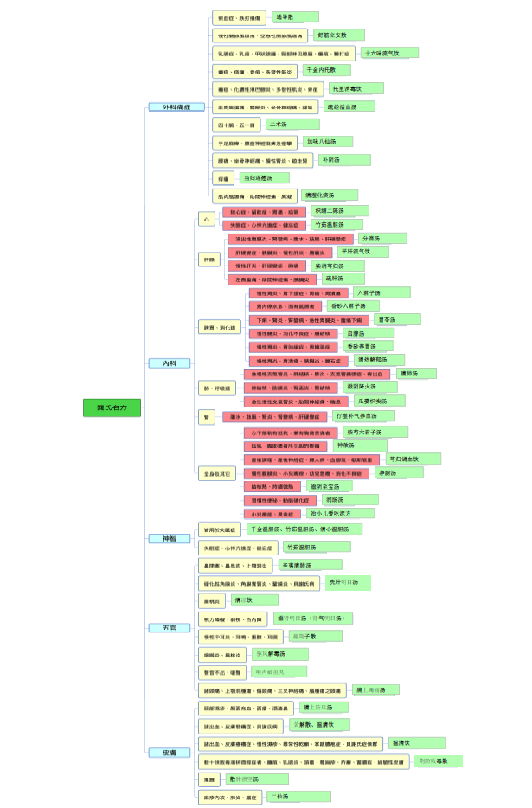
Task: Select the green root node 龔氏名方
Action: [x=112, y=407]
